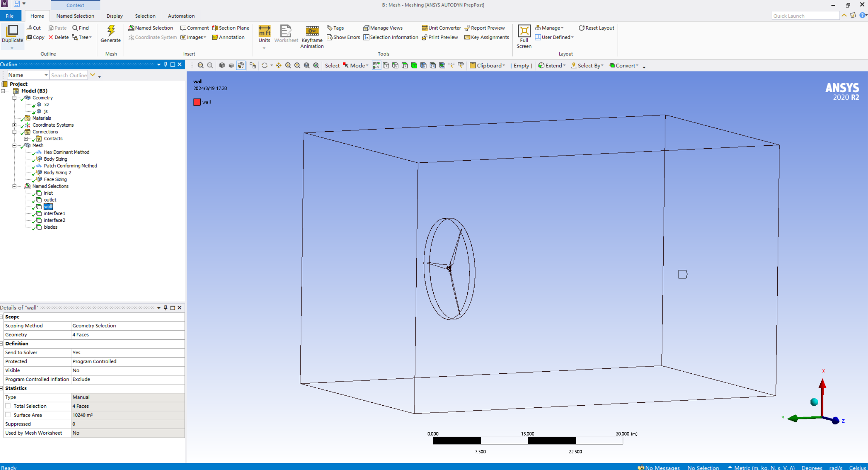Click Report Preview
Viewport: 868px width, 470px height.
tap(485, 28)
